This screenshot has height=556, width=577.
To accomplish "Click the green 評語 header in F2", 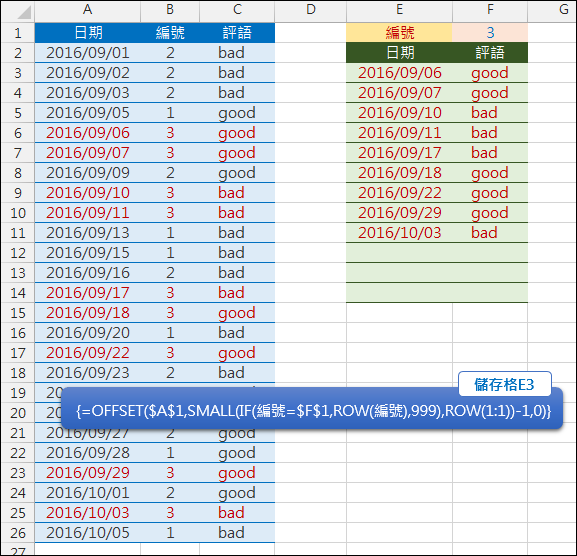I will coord(490,53).
